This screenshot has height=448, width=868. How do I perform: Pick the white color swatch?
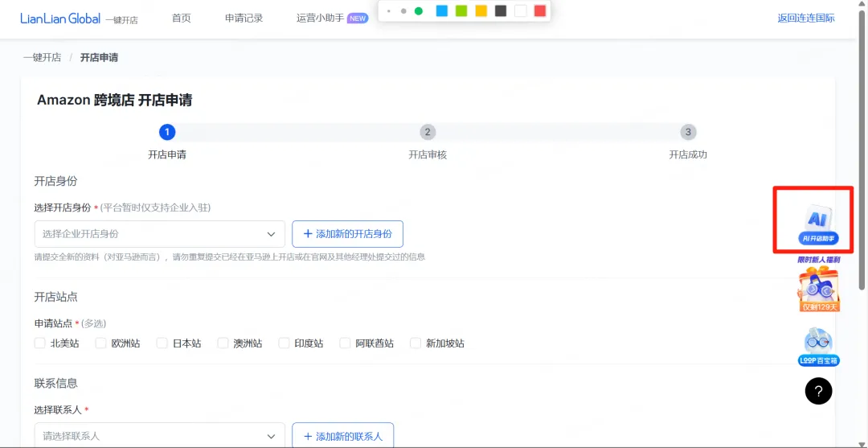[520, 11]
